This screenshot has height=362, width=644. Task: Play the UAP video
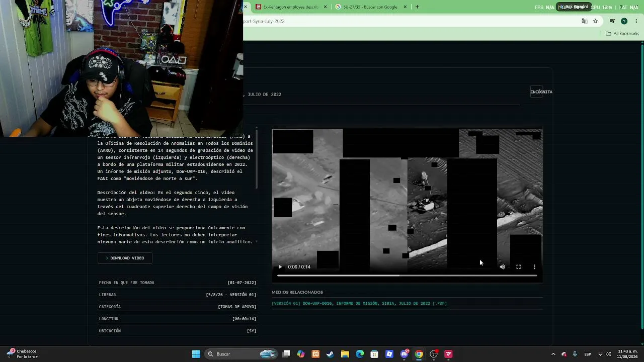[x=280, y=267]
